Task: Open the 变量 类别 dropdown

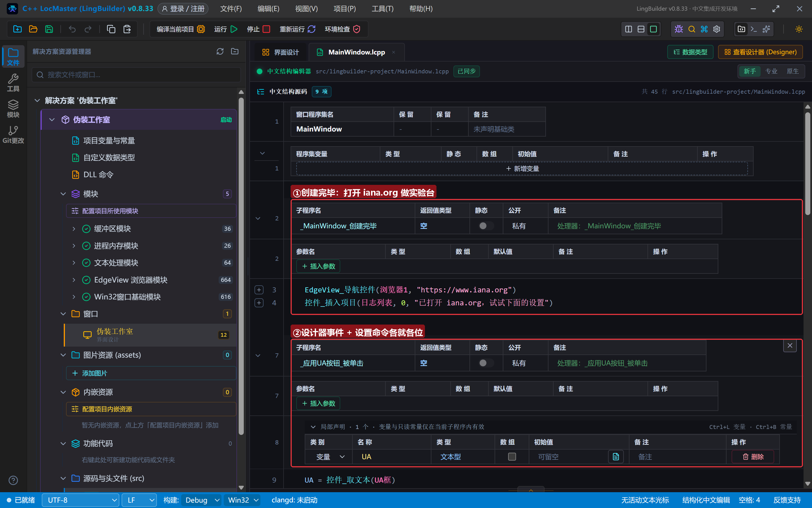Action: pos(330,457)
